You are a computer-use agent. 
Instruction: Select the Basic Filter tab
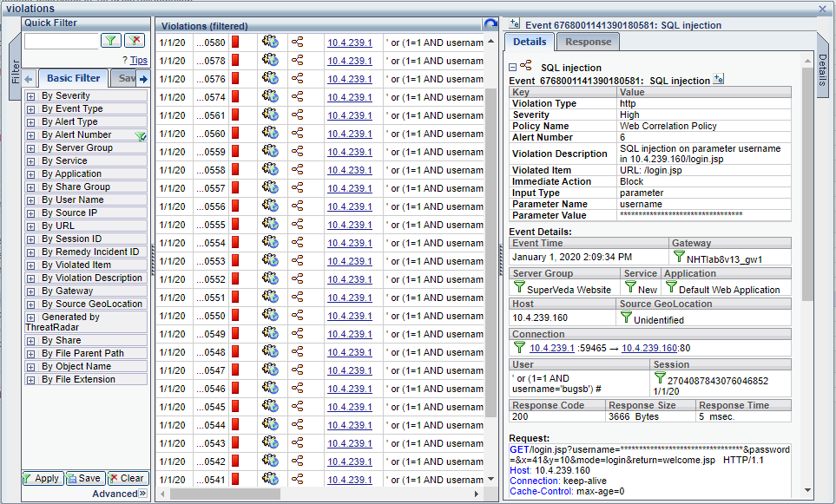pyautogui.click(x=73, y=78)
